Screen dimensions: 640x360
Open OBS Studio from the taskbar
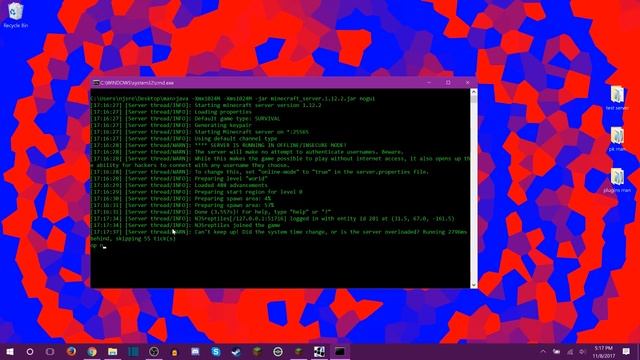pos(154,351)
